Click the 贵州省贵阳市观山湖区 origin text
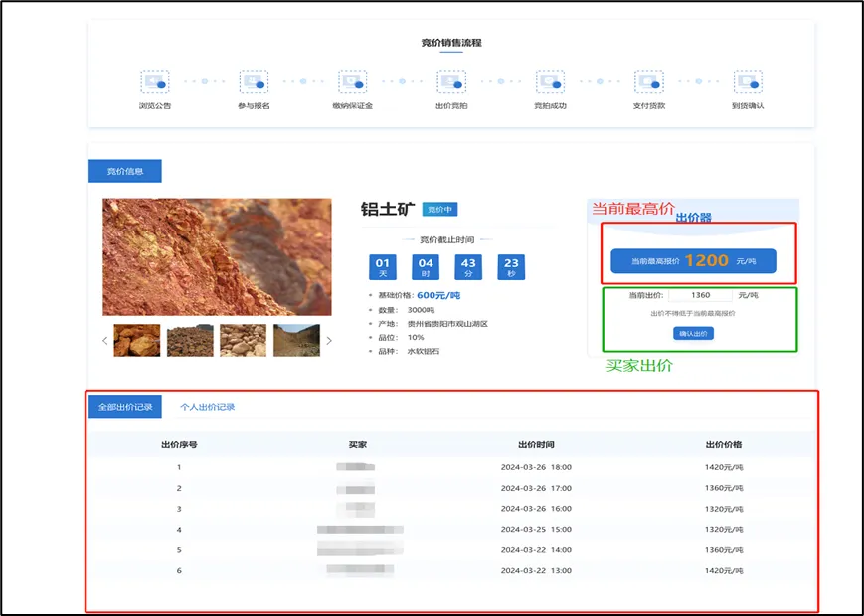The height and width of the screenshot is (616, 864). click(447, 324)
